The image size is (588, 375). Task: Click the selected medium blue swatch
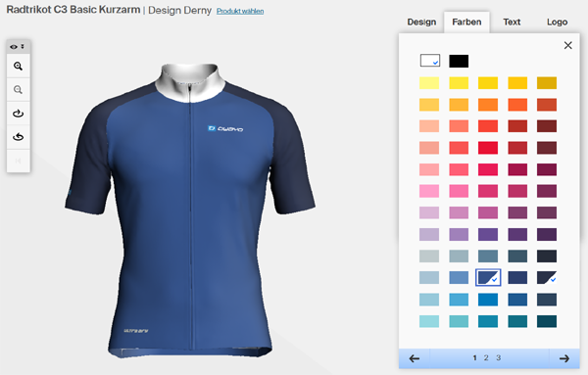[488, 278]
